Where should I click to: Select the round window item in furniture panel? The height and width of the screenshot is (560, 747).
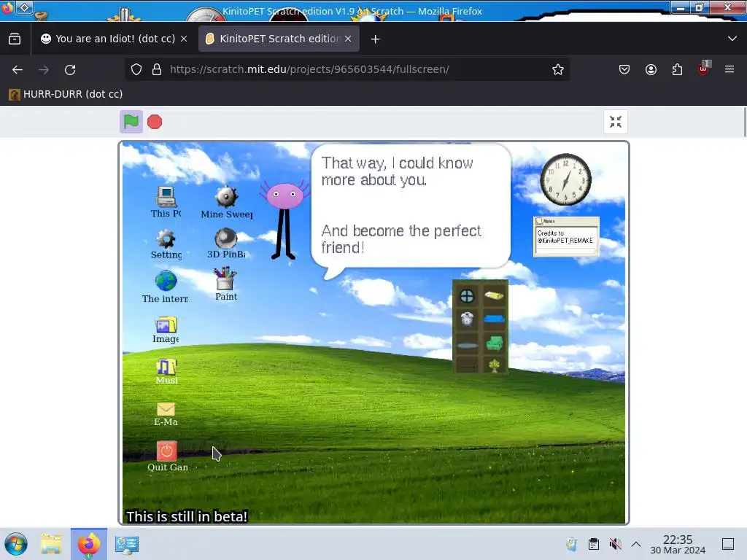pyautogui.click(x=467, y=296)
